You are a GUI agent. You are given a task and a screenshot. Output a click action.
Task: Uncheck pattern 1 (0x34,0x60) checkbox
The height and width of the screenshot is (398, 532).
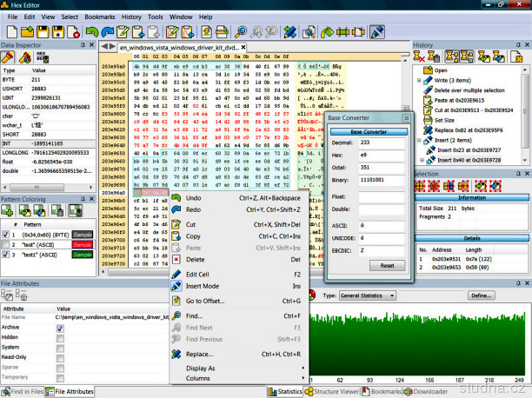click(8, 235)
